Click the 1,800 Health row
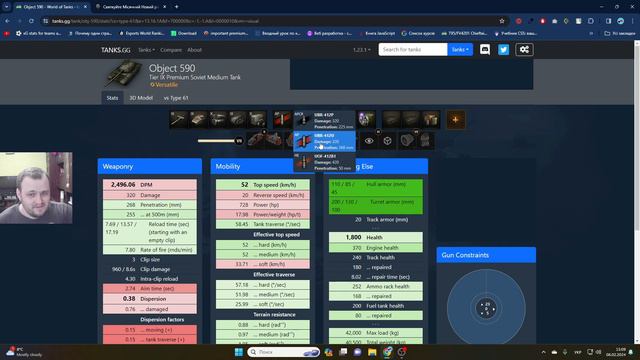This screenshot has width=640, height=360. tap(376, 237)
